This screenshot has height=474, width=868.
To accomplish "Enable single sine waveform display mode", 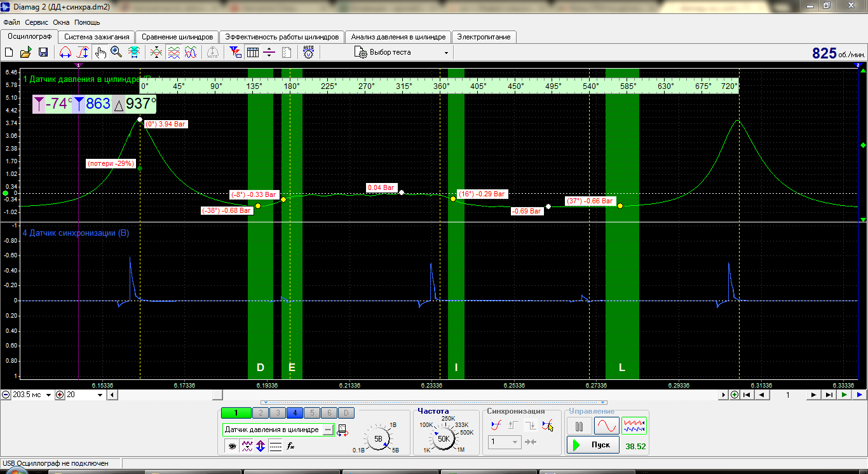I will (x=606, y=426).
